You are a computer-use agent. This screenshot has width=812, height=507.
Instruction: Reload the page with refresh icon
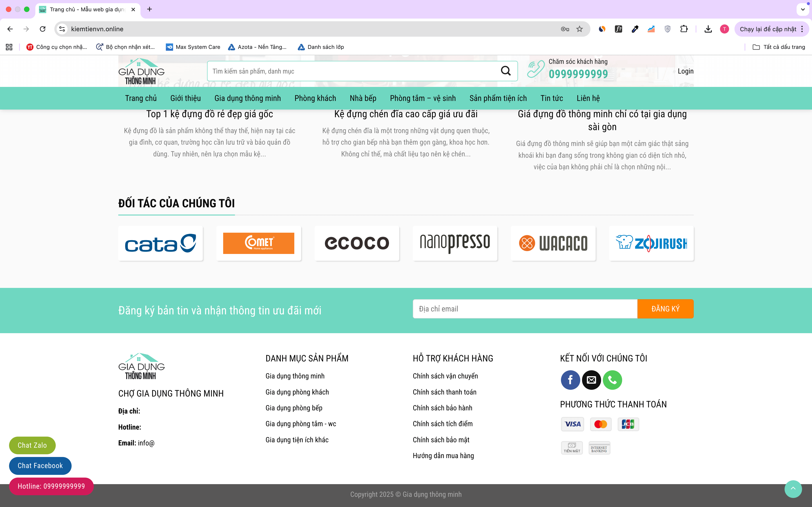[x=43, y=29]
